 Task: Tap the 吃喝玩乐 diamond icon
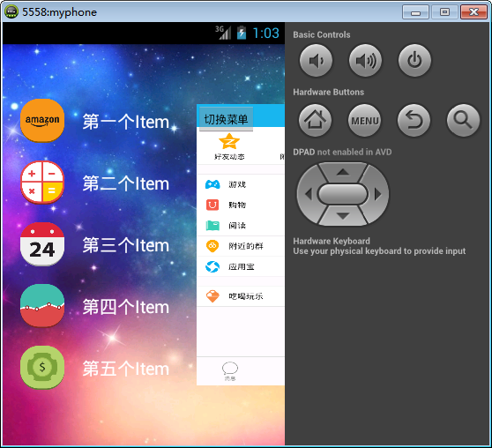coord(212,296)
